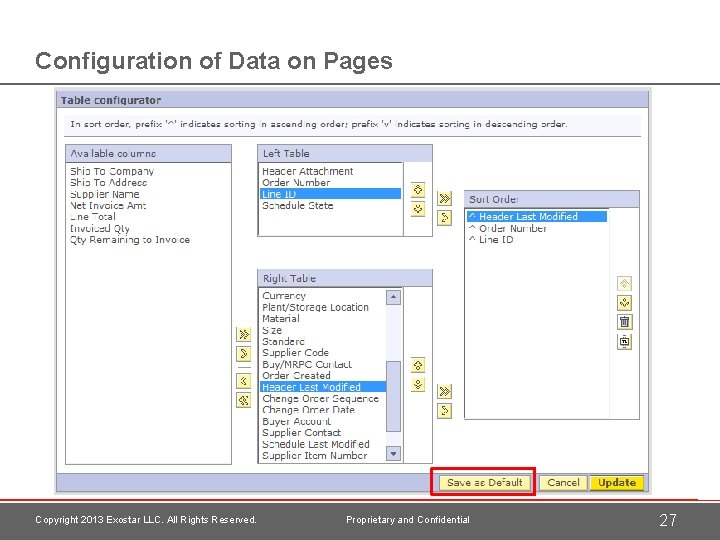Select '^ Line ID' in Sort Order
The image size is (720, 540).
491,240
